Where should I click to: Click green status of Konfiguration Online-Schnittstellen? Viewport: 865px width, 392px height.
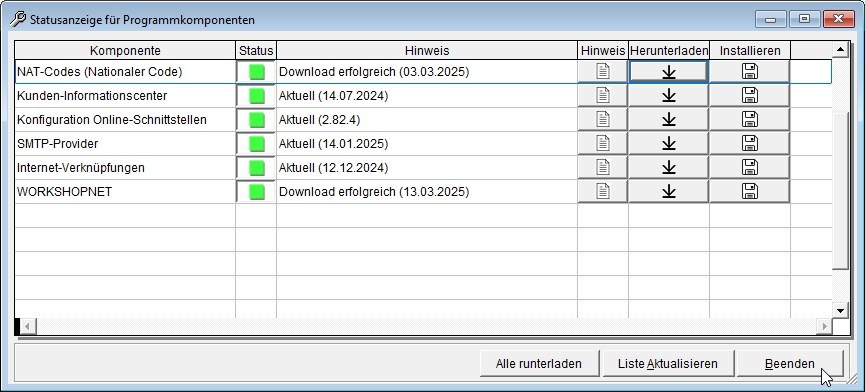point(257,120)
